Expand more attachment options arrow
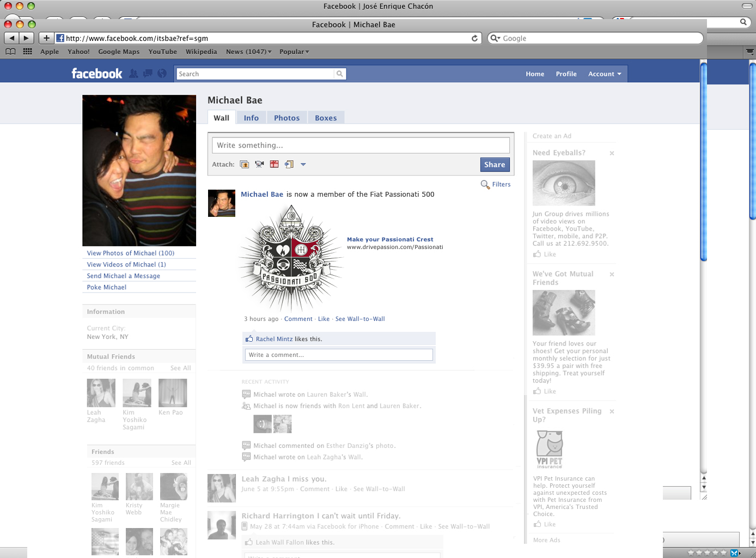Image resolution: width=756 pixels, height=558 pixels. [303, 165]
